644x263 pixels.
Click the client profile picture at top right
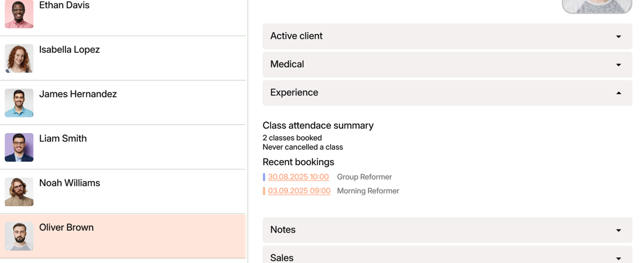tap(597, 6)
